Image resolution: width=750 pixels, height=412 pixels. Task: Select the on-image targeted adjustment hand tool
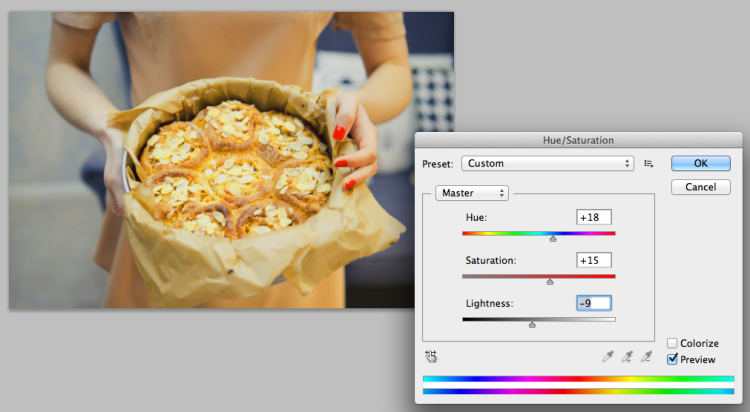(431, 356)
